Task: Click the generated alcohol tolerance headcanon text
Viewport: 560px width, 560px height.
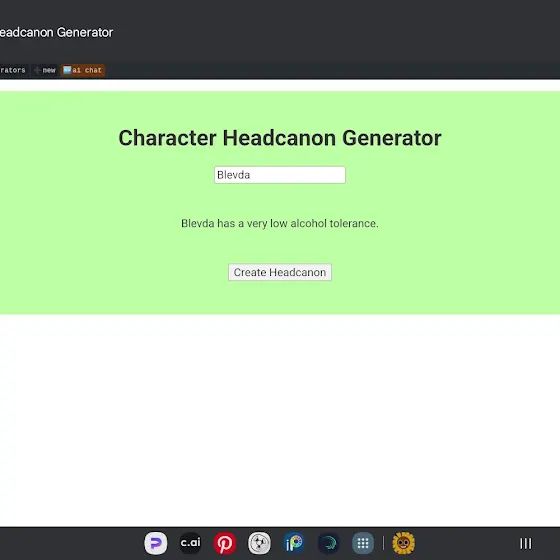Action: pos(280,223)
